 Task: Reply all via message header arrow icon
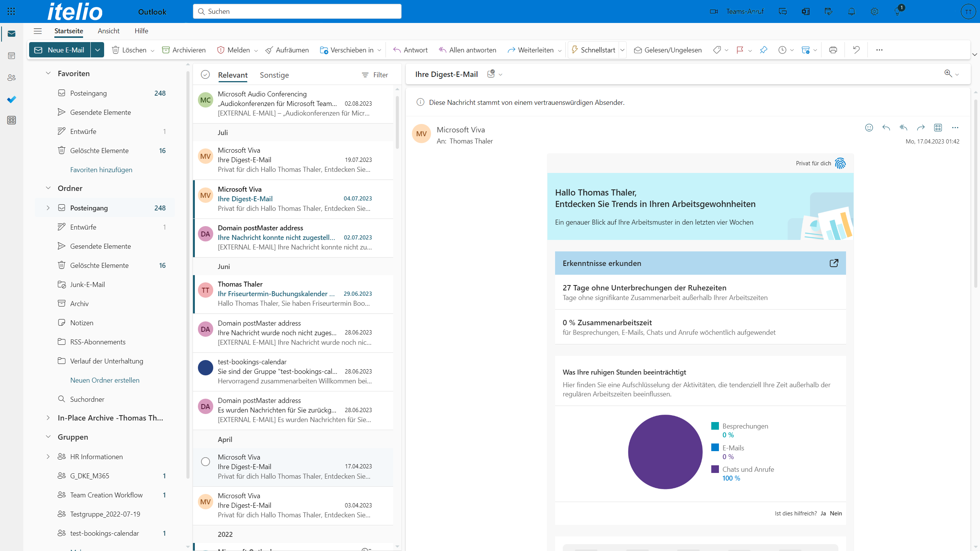click(903, 128)
